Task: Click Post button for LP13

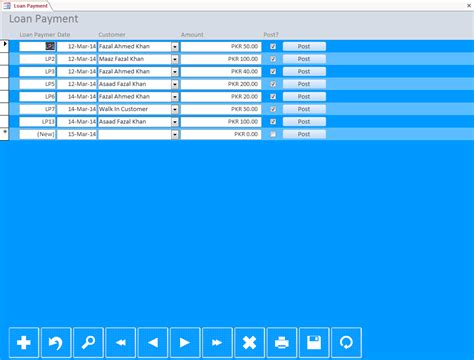Action: point(304,121)
